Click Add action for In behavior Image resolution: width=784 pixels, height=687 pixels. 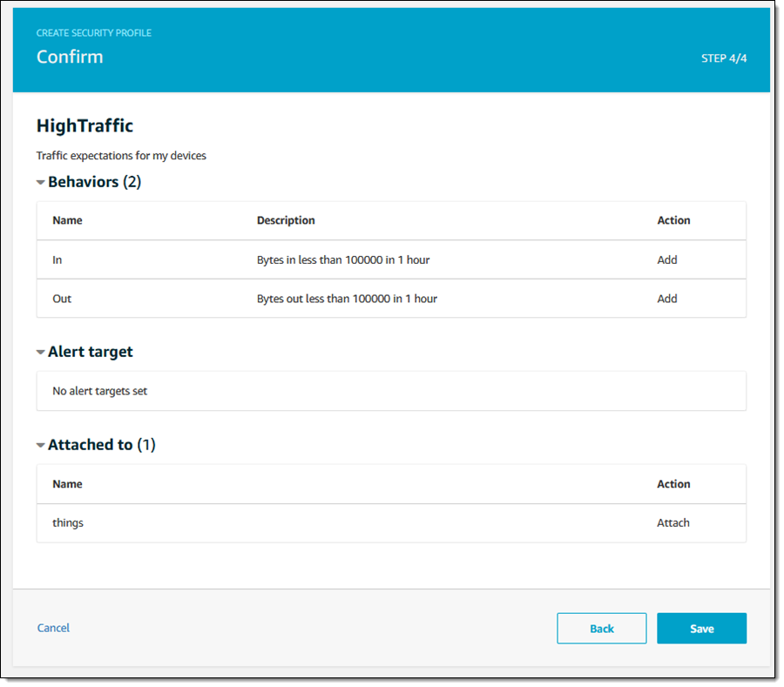click(667, 259)
